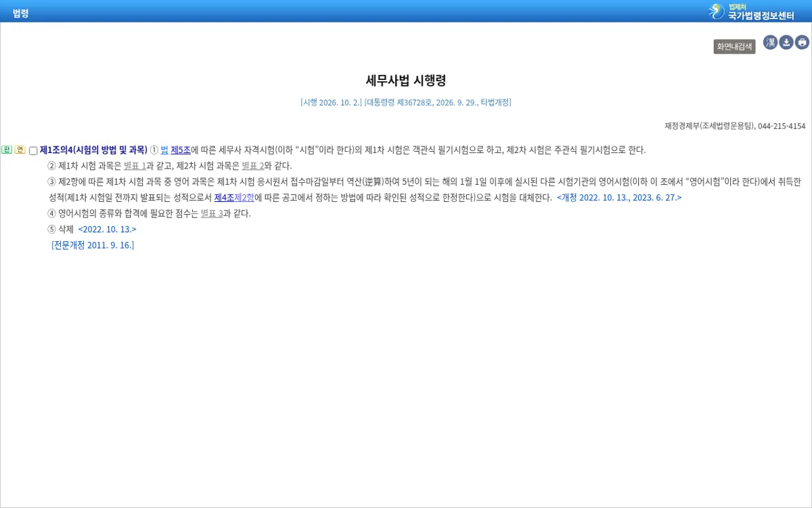Click the green 판 (precedent) badge icon
Image resolution: width=812 pixels, height=508 pixels.
[x=7, y=150]
